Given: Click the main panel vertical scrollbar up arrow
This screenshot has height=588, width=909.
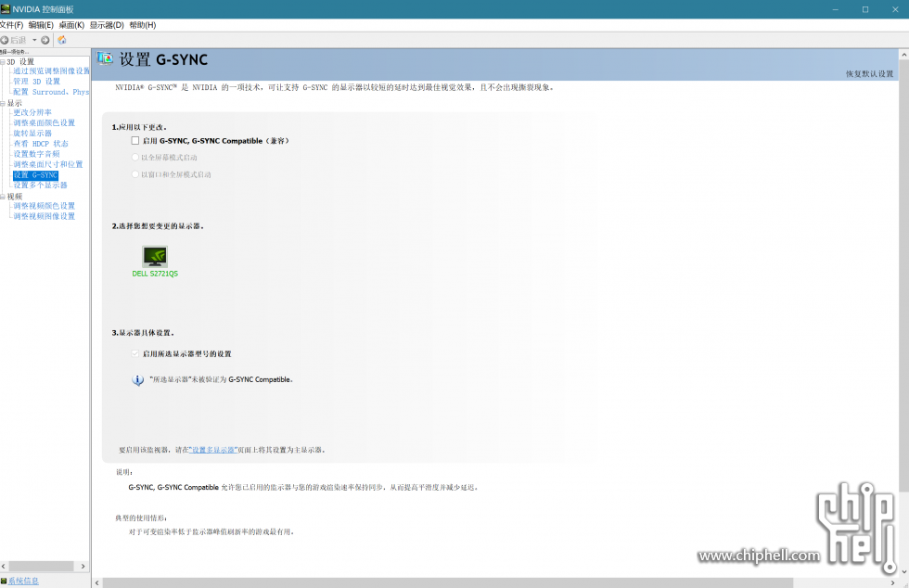Looking at the screenshot, I should pyautogui.click(x=903, y=55).
